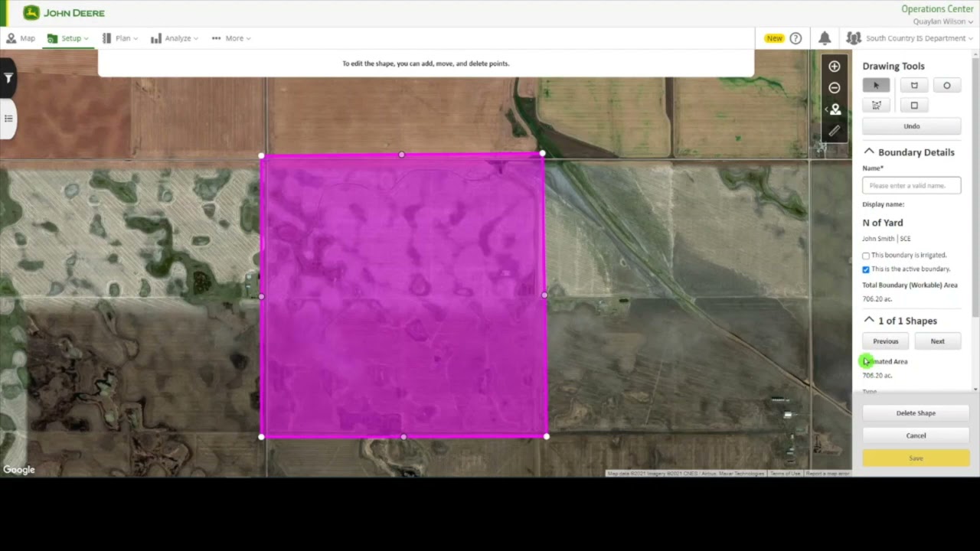Open the Analyze menu

pyautogui.click(x=175, y=38)
